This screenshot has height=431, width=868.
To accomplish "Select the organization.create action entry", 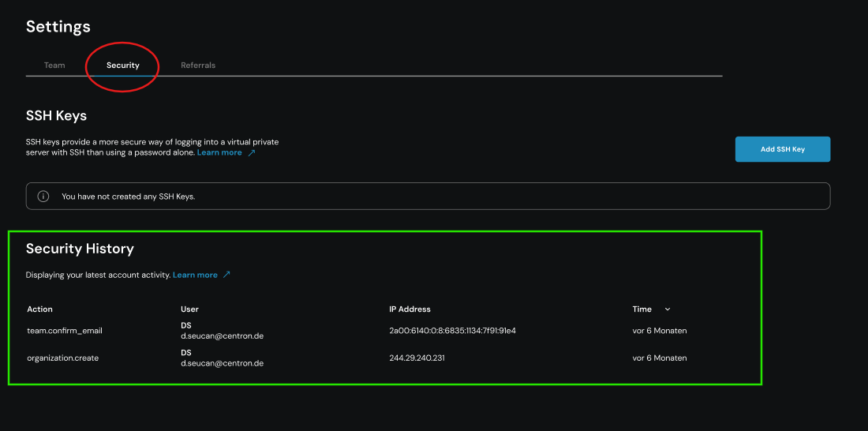I will coord(62,358).
